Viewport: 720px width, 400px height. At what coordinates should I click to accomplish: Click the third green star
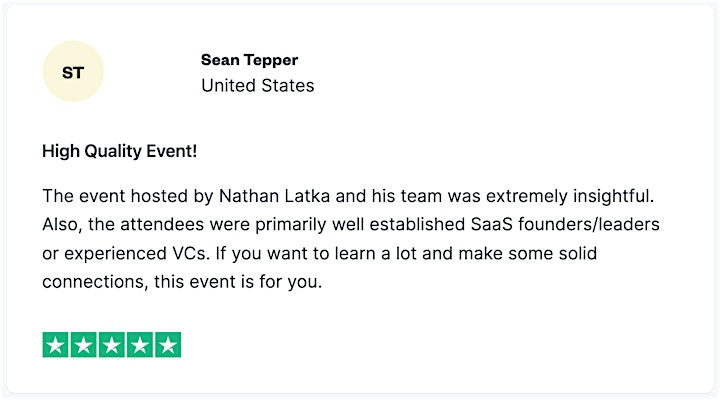[x=112, y=344]
